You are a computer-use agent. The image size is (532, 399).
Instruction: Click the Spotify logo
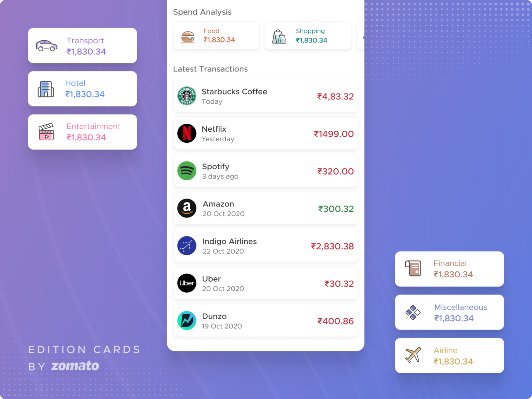187,171
